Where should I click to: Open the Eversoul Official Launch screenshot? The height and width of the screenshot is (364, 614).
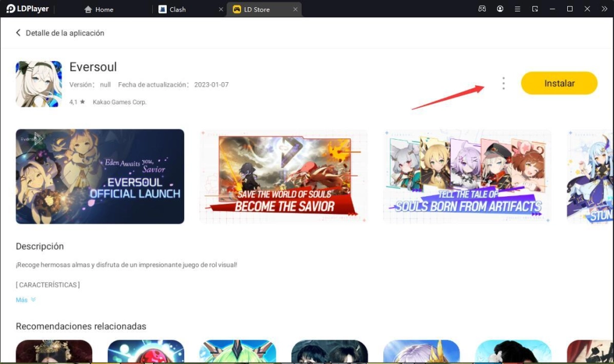click(x=100, y=176)
